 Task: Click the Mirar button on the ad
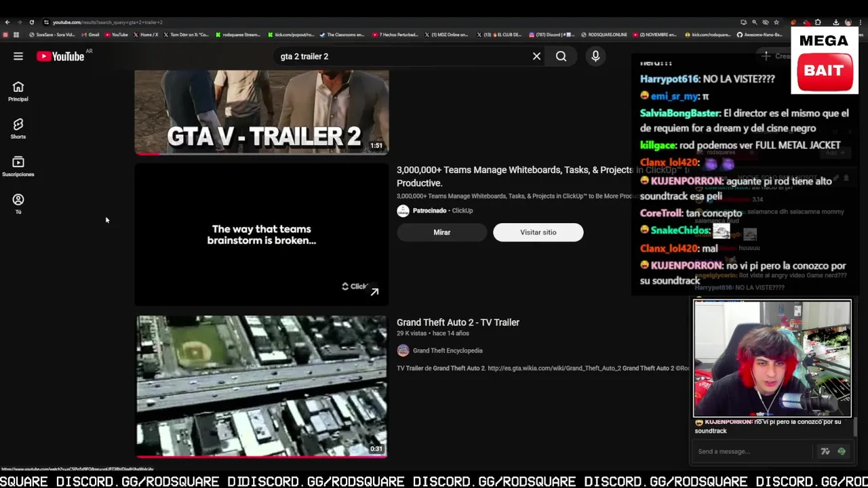coord(441,232)
